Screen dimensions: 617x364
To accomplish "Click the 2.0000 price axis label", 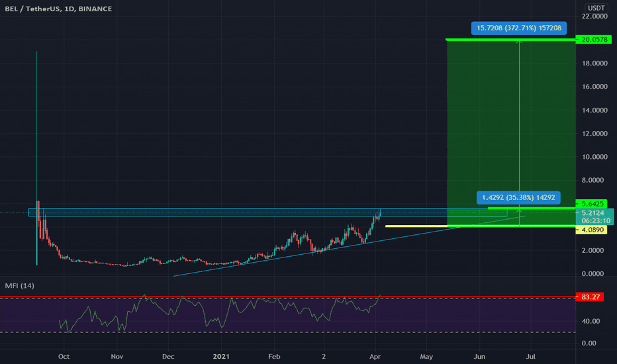I will point(593,250).
